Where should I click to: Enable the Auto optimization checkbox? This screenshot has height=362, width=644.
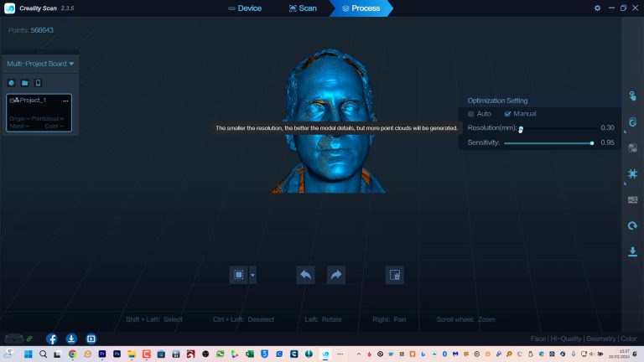470,114
